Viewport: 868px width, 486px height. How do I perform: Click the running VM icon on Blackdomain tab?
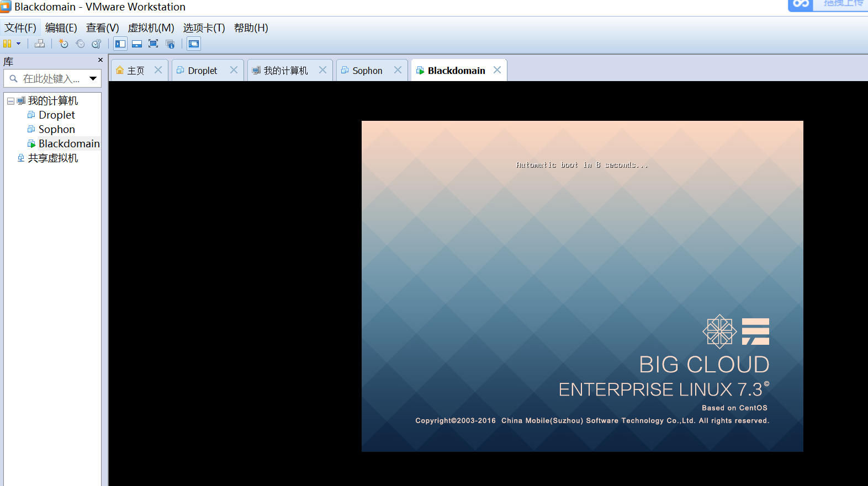click(x=420, y=71)
